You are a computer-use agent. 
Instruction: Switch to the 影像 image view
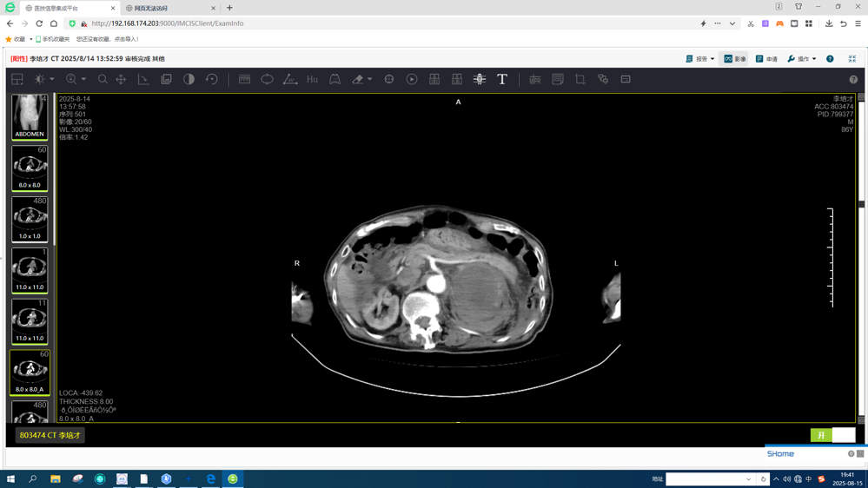(735, 59)
